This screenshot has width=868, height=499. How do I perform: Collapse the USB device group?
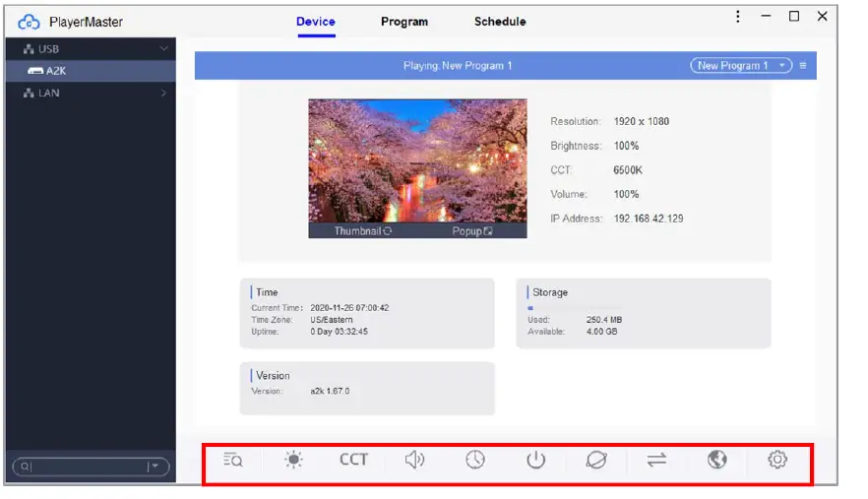pyautogui.click(x=163, y=48)
